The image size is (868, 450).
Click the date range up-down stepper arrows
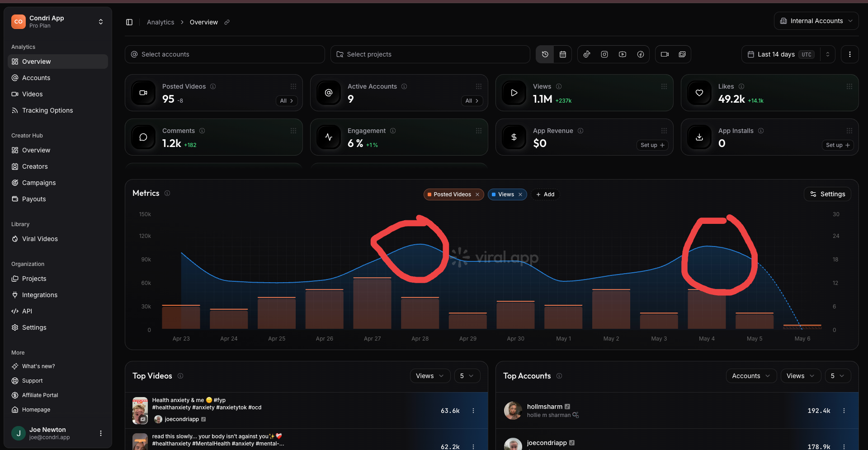828,54
